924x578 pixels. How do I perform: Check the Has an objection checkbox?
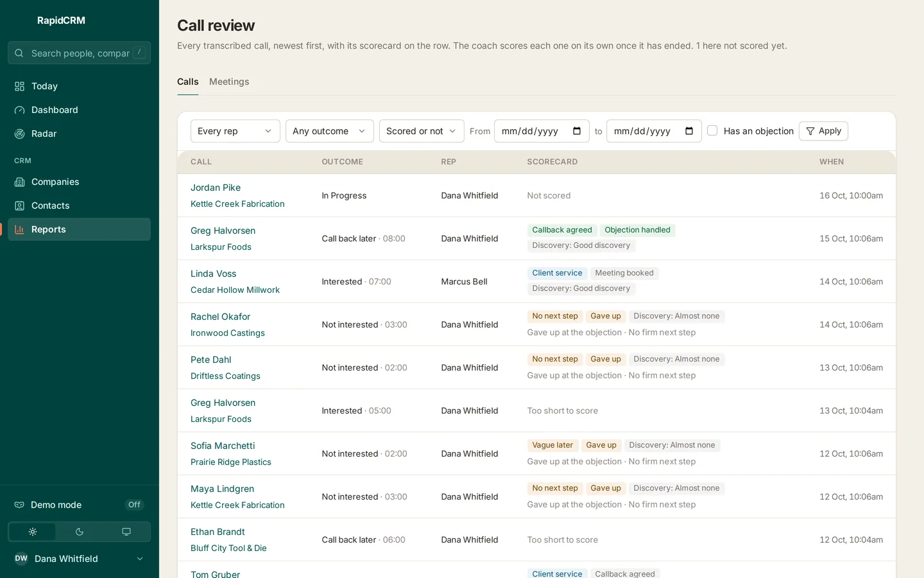712,130
